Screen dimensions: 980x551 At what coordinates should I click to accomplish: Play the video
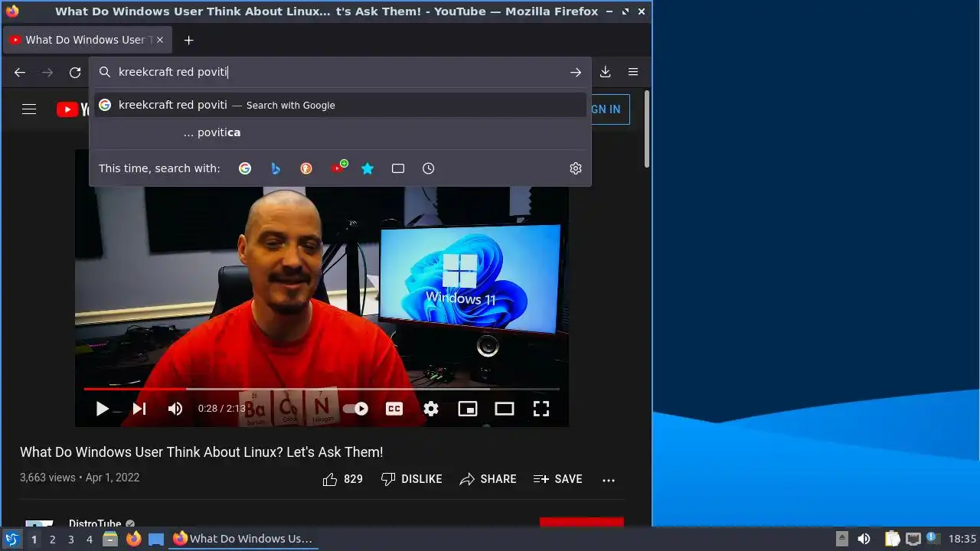(x=102, y=409)
